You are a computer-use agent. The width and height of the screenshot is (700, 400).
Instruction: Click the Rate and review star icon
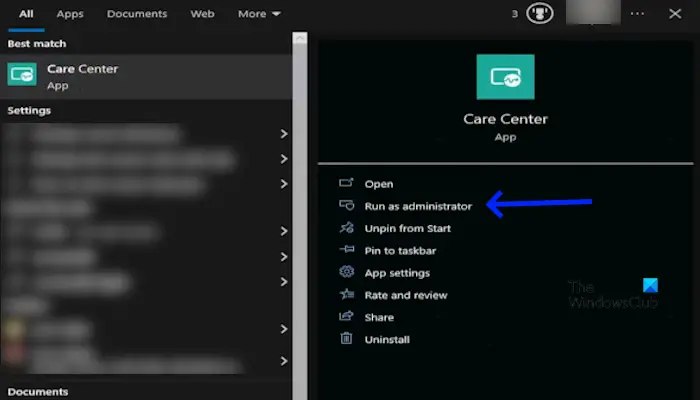[x=346, y=294]
